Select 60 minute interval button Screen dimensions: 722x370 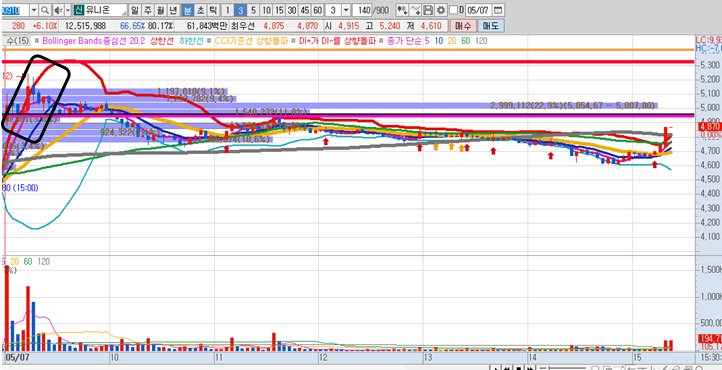tap(317, 10)
